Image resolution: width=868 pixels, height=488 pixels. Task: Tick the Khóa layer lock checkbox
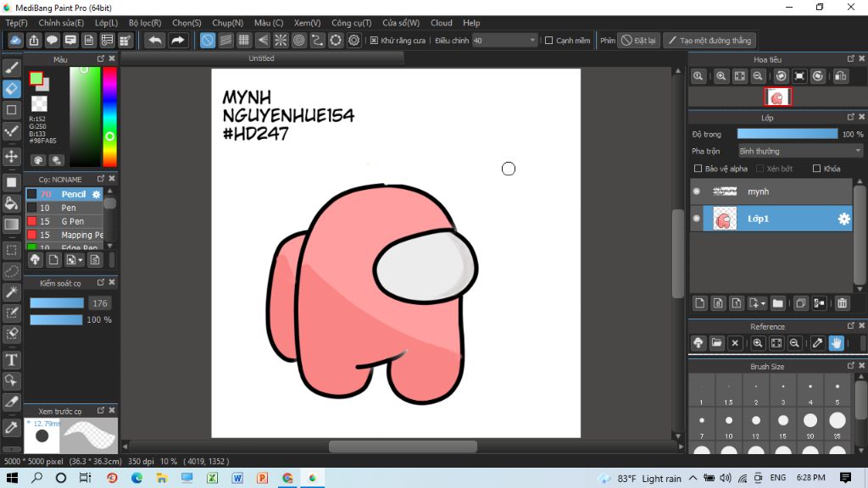coord(816,169)
